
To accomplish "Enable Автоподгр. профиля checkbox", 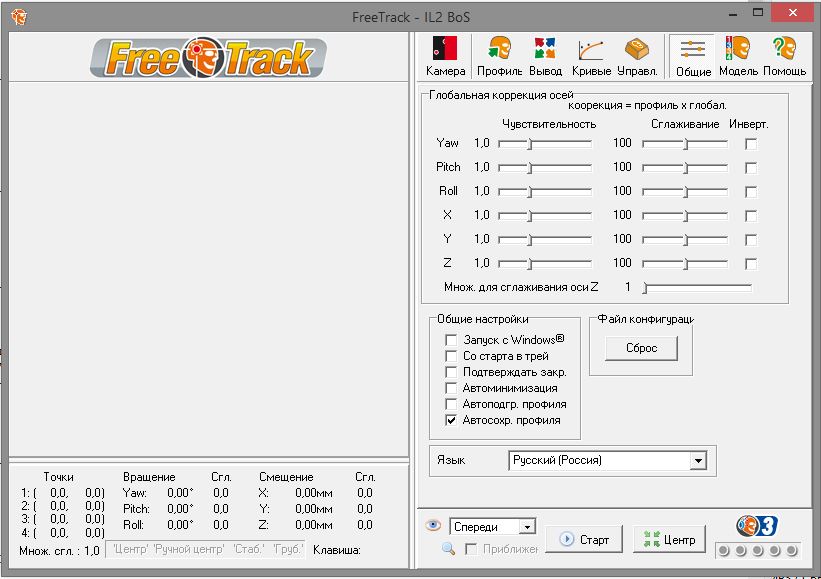I will click(451, 404).
